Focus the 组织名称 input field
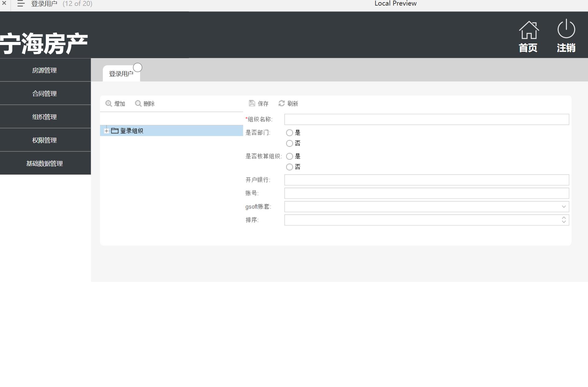Image resolution: width=588 pixels, height=387 pixels. (426, 119)
